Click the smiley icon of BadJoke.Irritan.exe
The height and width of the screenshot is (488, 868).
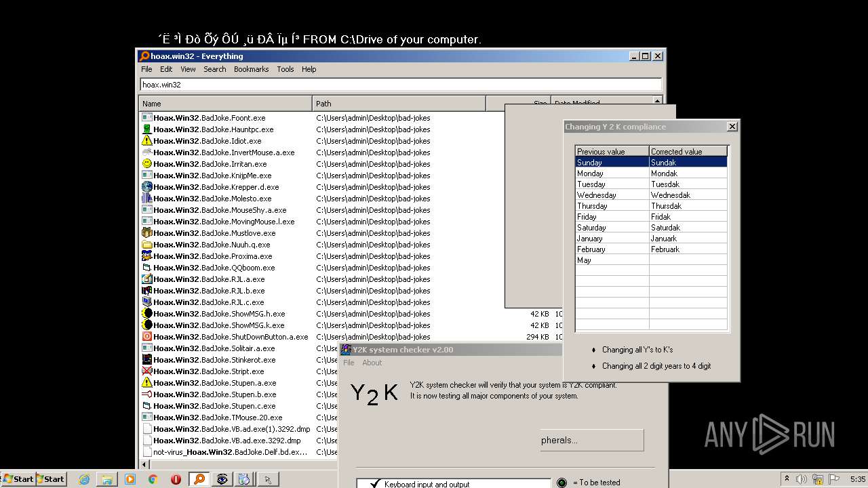tap(146, 163)
